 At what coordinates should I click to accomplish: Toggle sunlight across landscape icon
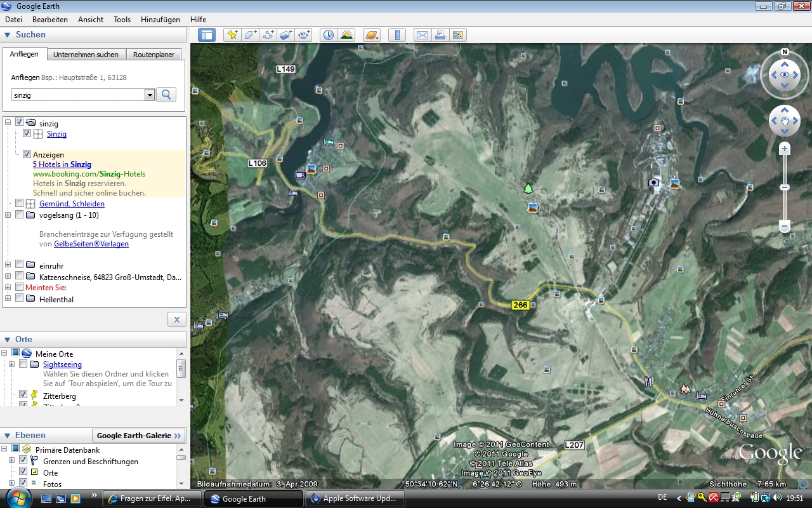point(346,35)
